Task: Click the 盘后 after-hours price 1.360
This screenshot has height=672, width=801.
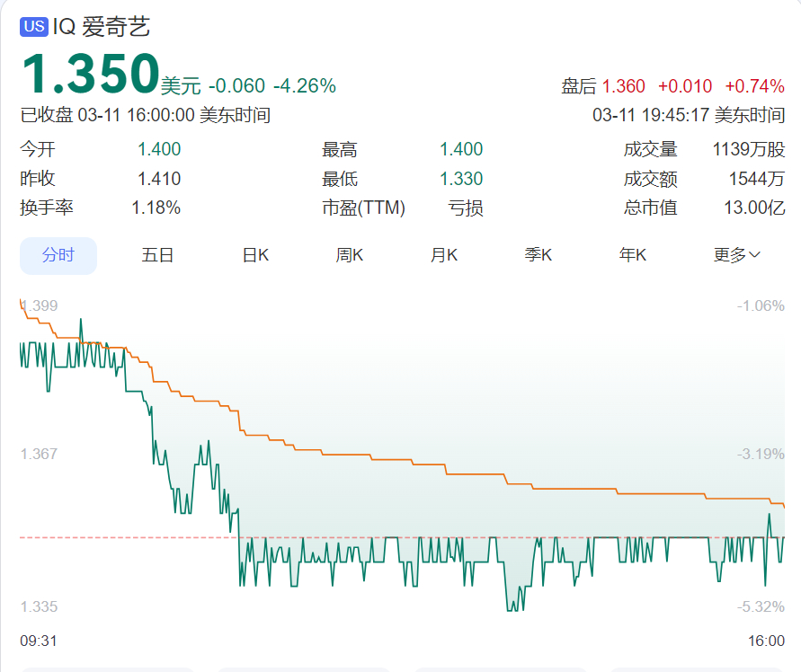Action: [623, 86]
